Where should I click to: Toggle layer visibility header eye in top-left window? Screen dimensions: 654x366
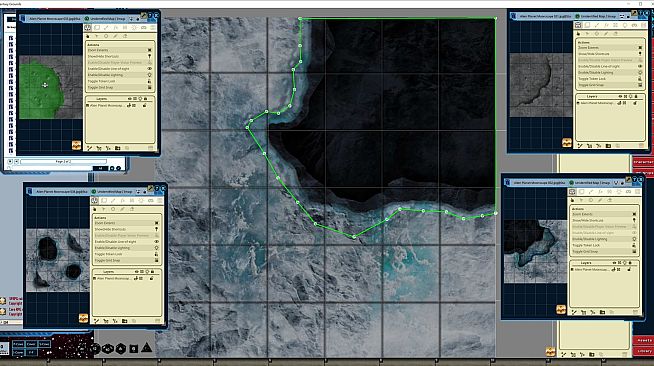(x=130, y=99)
